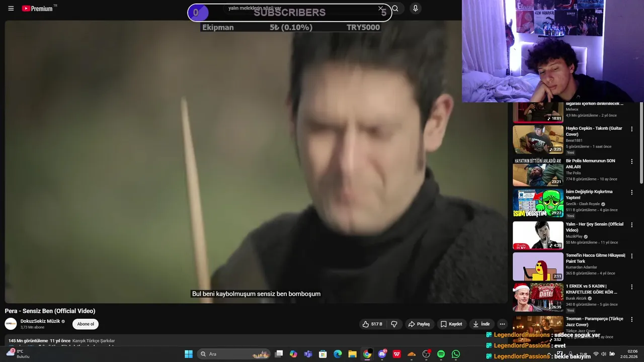Open menu for İsim Değiştirip Kışkırtma video
644x362 pixels.
pos(632,193)
